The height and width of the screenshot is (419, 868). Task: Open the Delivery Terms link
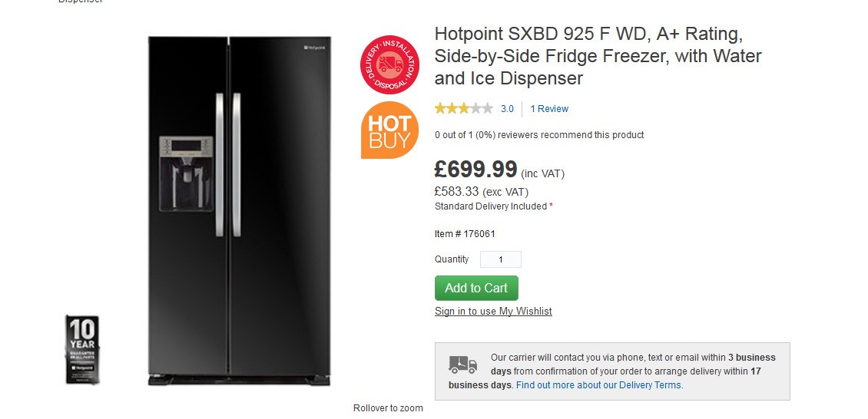(599, 385)
